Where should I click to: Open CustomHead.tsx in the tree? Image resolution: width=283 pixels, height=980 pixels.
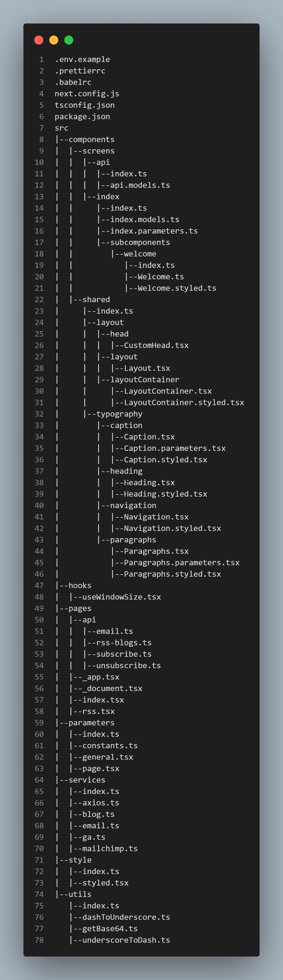tap(156, 345)
